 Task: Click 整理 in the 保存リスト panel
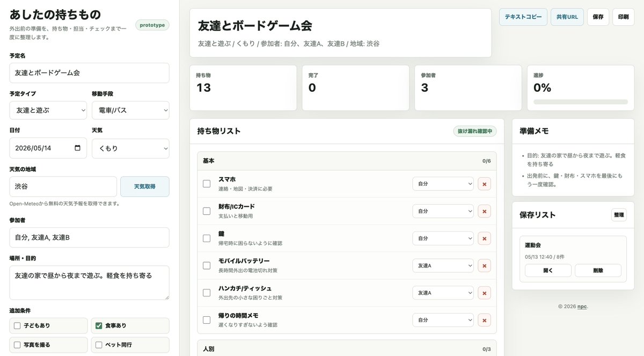tap(619, 215)
